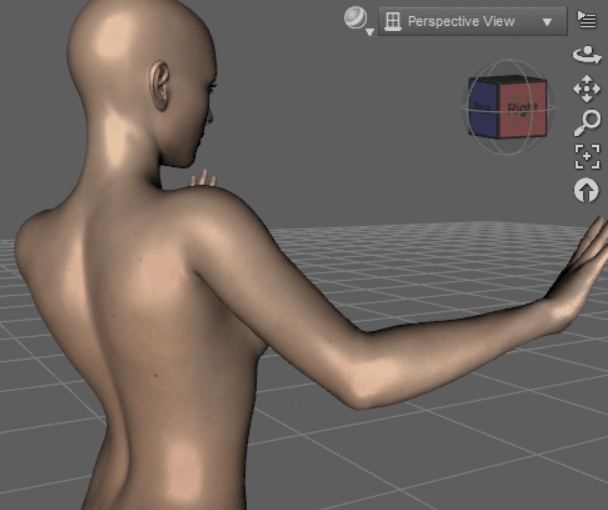Open the Perspective View camera dropdown
Viewport: 608px width, 510px height.
[x=473, y=21]
